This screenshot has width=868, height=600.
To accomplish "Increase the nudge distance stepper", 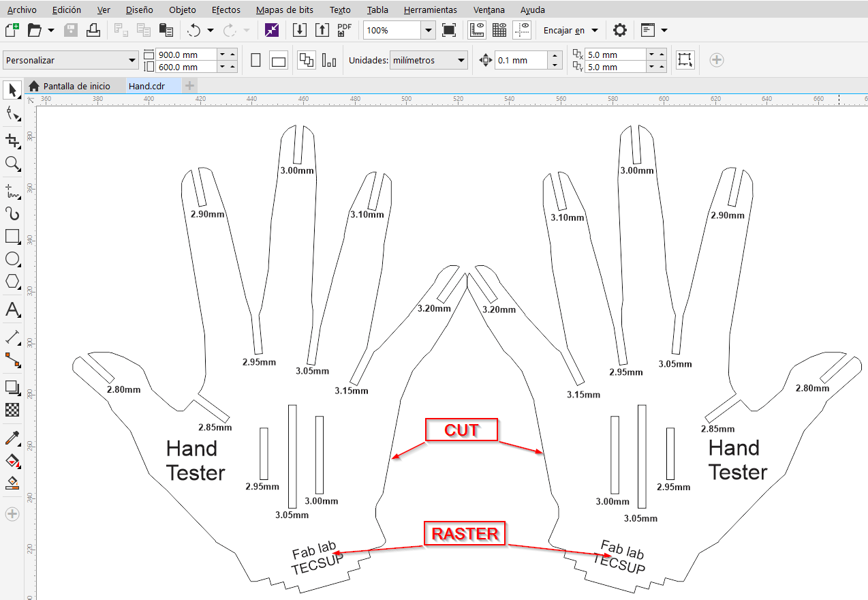I will [x=555, y=56].
